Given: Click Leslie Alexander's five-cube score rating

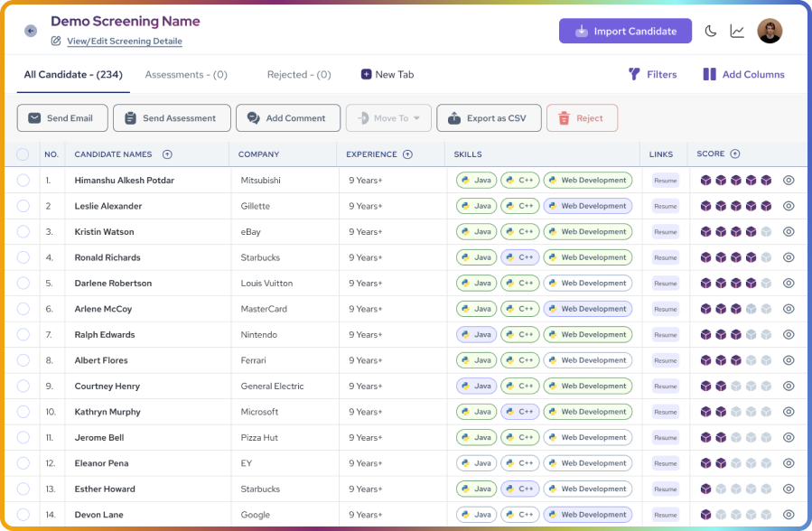Looking at the screenshot, I should (x=735, y=206).
